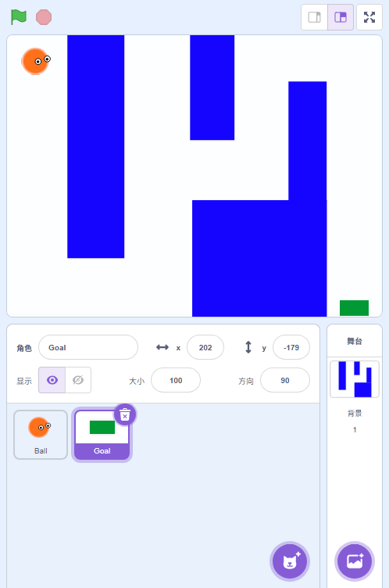Stop the project with the red octagon
Screen dimensions: 389x588
(x=44, y=17)
